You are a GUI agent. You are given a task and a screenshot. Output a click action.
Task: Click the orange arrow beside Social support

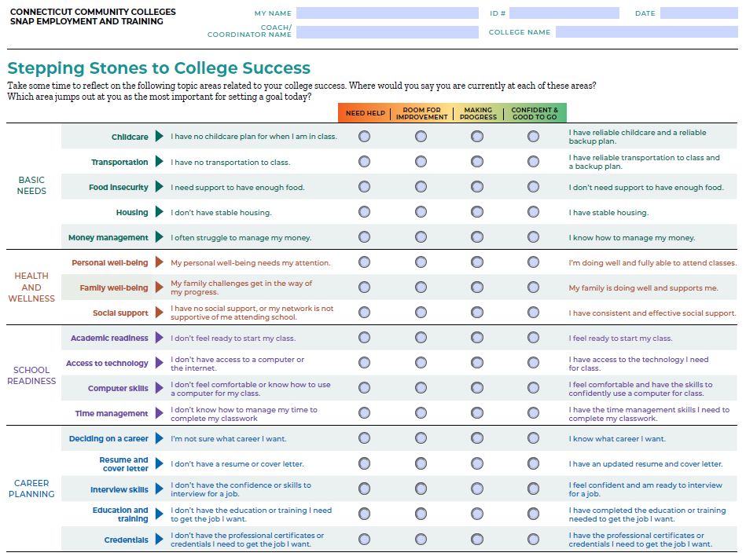tap(160, 313)
